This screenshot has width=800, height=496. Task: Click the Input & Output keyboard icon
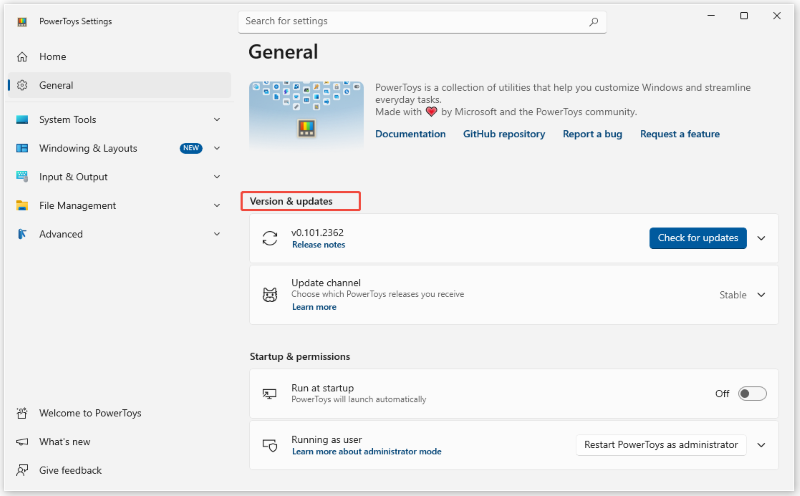point(22,177)
